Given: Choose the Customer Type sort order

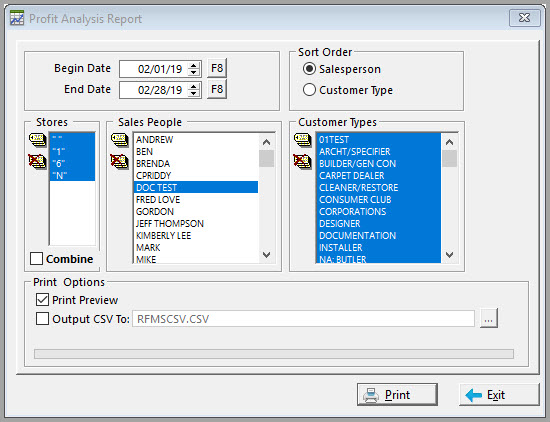Looking at the screenshot, I should pos(309,90).
